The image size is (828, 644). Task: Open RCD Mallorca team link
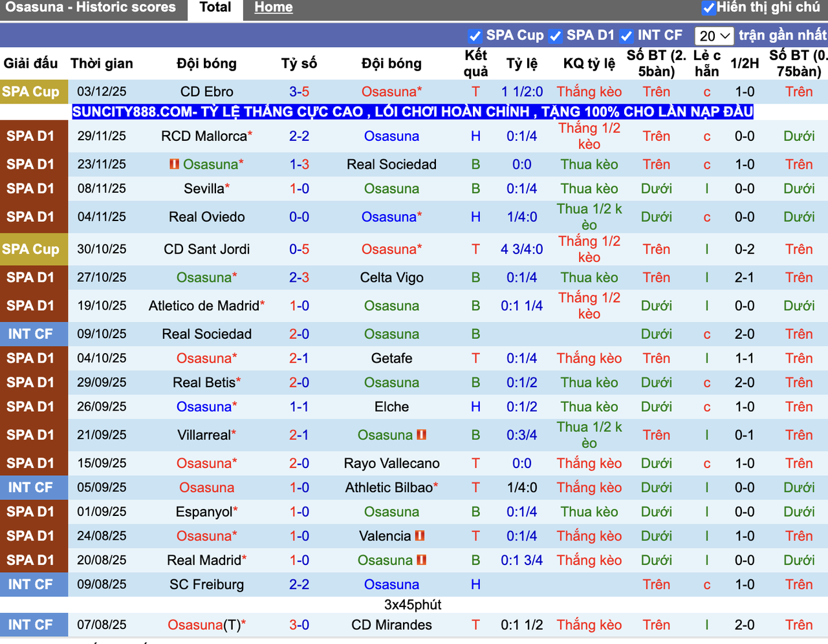(x=204, y=136)
